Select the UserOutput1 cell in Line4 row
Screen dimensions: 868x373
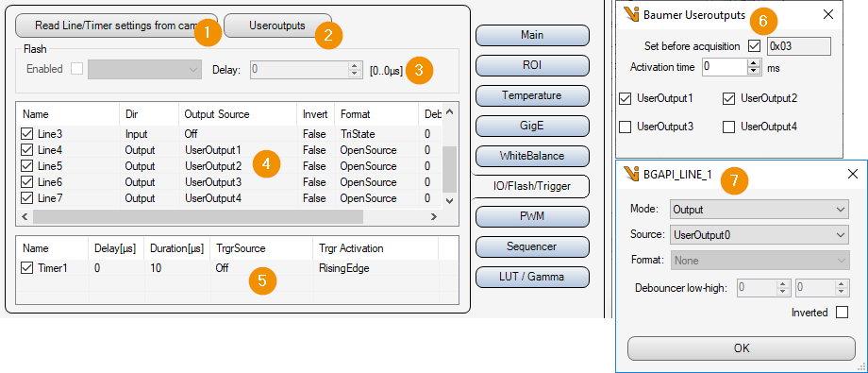click(x=213, y=150)
